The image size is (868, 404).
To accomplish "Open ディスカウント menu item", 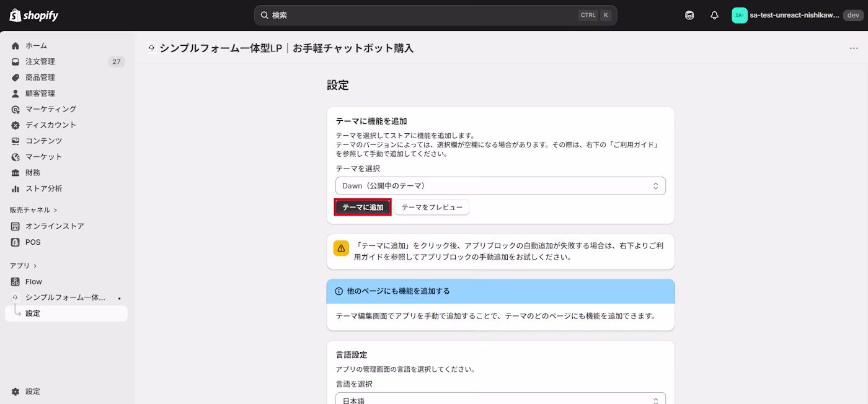I will 51,125.
